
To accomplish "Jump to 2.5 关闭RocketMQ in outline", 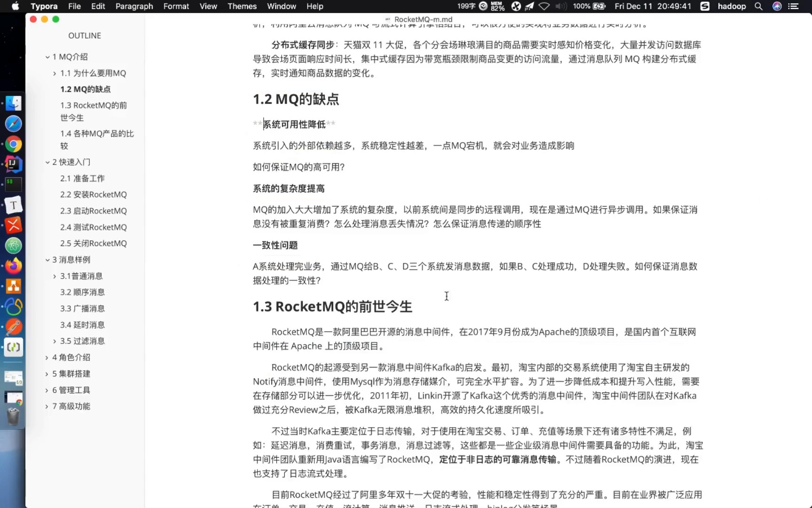I will click(94, 243).
